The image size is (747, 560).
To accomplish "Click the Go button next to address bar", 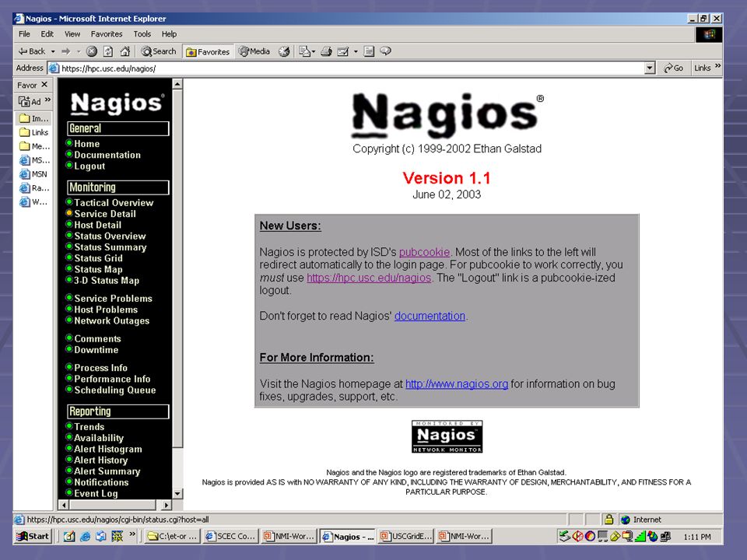I will point(673,68).
